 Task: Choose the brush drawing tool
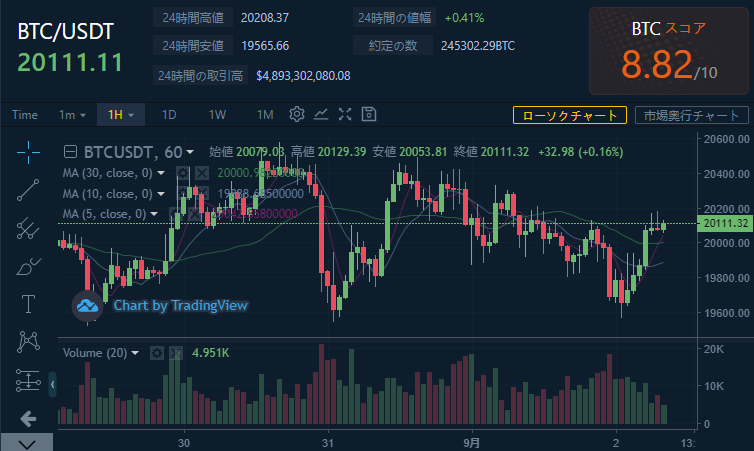(x=28, y=266)
